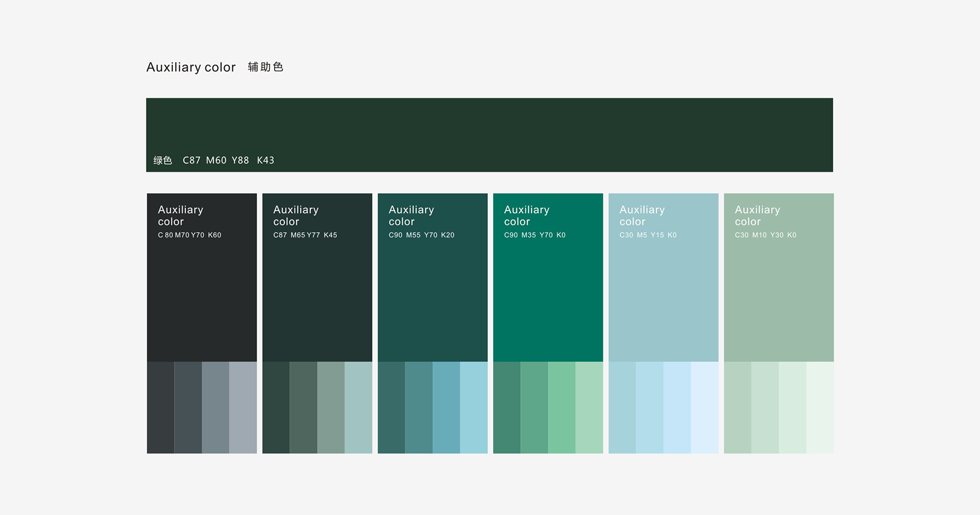Pick the darkest tint under the C87 M65 swatch
The image size is (980, 515).
click(x=276, y=408)
